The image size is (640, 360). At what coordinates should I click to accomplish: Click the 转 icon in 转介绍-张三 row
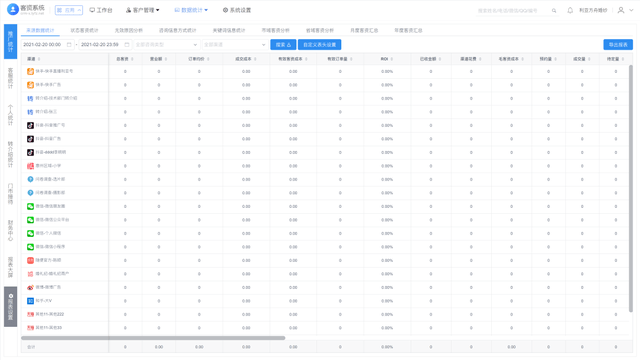coord(30,112)
